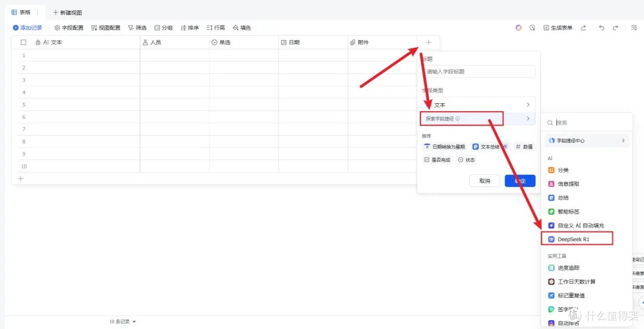Select 自定义 AI 自动填充 shortcut

[587, 226]
